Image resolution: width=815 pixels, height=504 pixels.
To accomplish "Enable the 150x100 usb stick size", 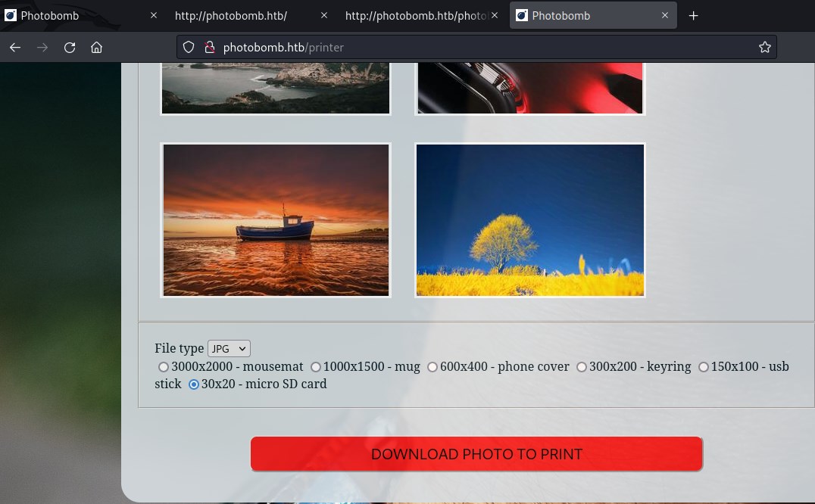I will tap(704, 367).
